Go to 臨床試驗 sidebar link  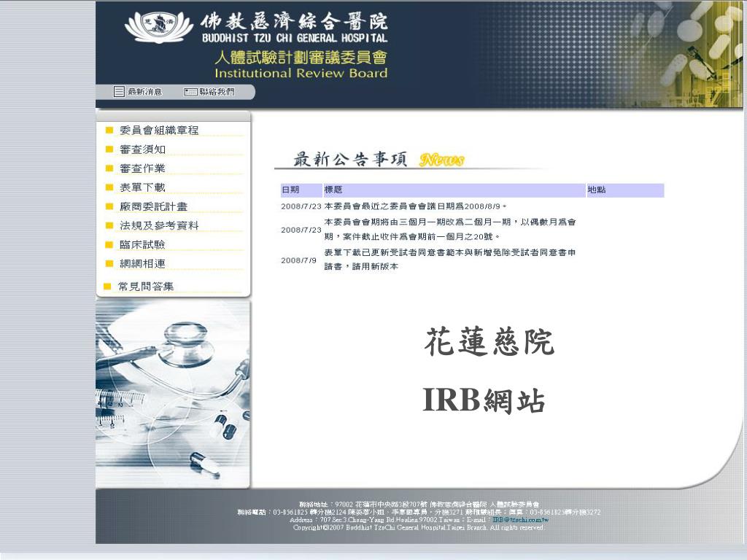(x=142, y=244)
